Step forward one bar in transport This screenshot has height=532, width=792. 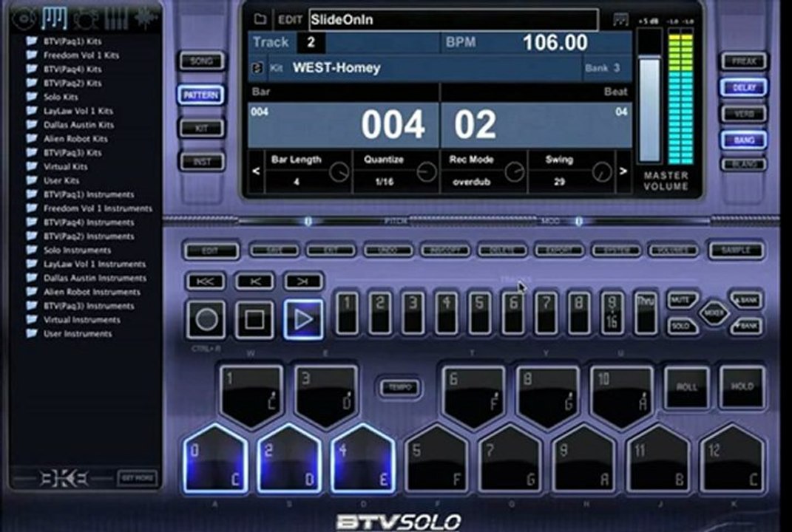pos(303,281)
